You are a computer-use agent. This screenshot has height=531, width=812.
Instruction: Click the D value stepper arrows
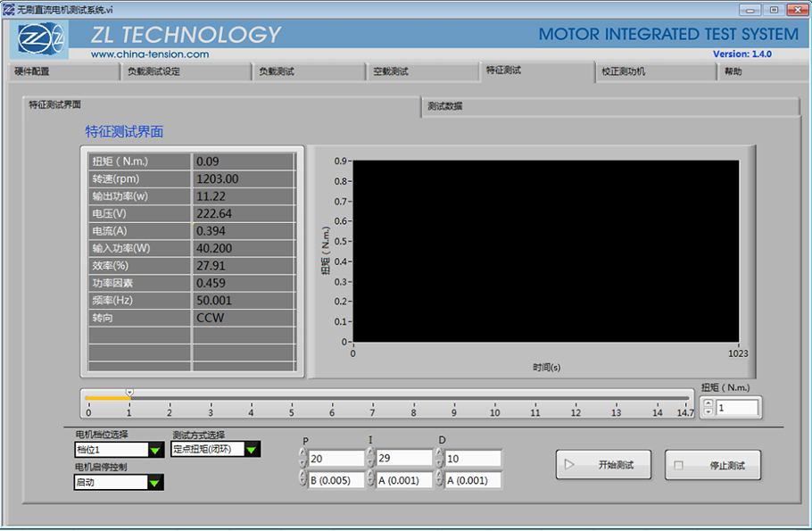tap(439, 459)
